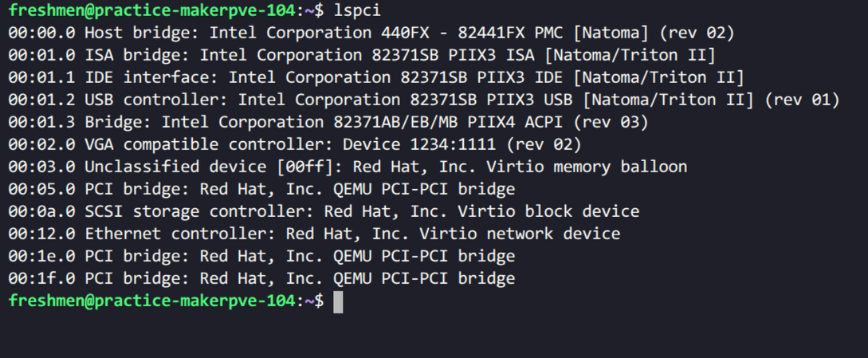Select the 'ISA bridge' output line
The image size is (868, 358).
click(362, 56)
